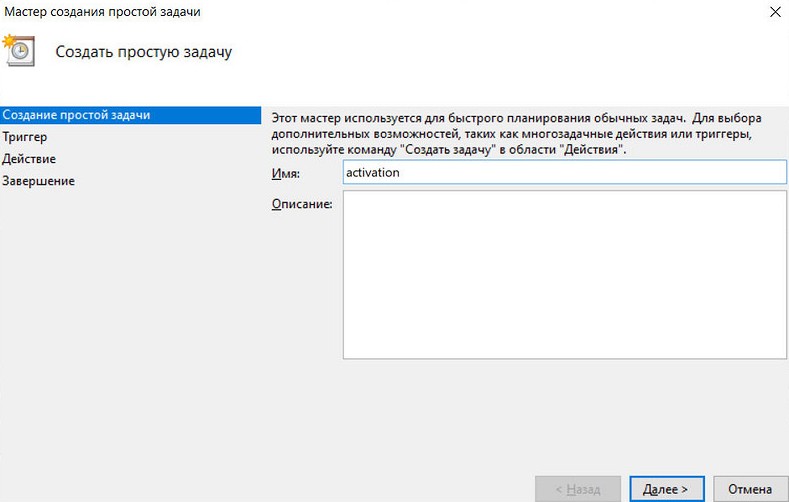Close the wizard with the X button
Image resolution: width=789 pixels, height=502 pixels.
[x=775, y=12]
